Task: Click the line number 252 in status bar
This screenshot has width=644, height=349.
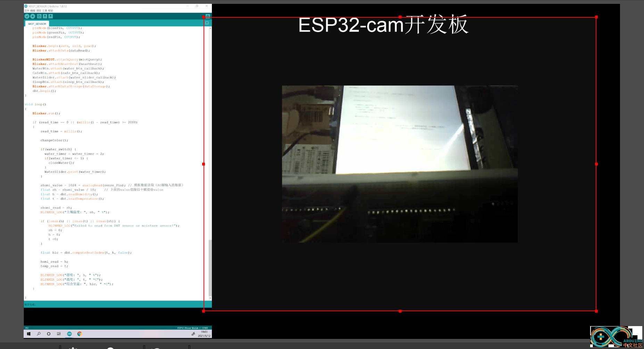Action: [x=27, y=328]
